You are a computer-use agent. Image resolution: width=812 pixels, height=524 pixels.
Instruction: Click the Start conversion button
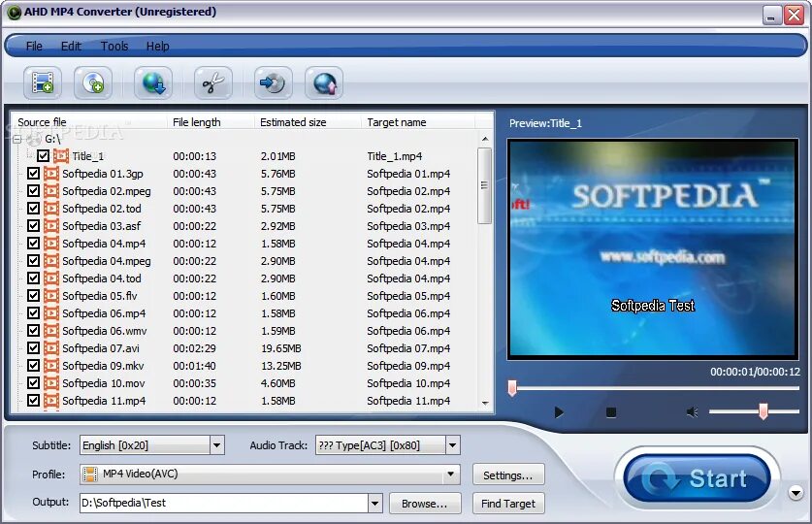(x=697, y=478)
